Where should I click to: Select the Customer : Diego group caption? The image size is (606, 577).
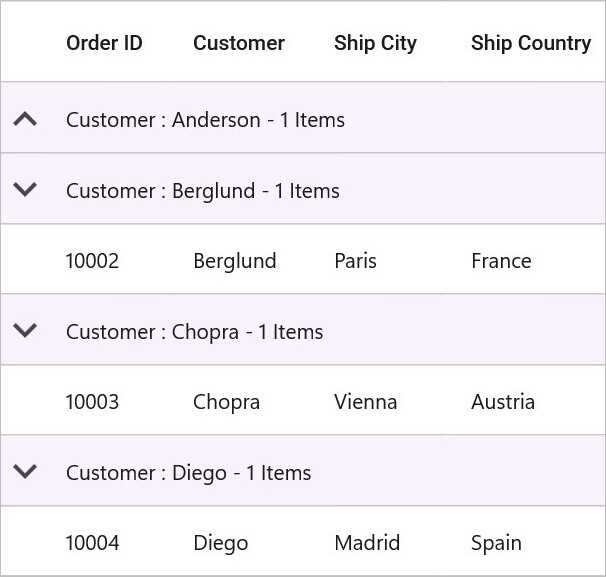pyautogui.click(x=189, y=473)
